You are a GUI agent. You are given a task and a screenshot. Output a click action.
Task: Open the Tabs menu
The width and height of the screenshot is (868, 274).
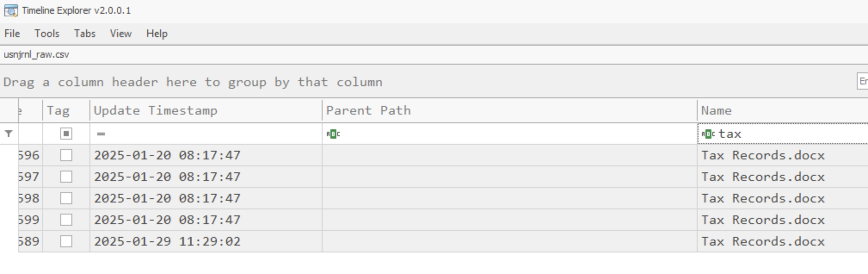pyautogui.click(x=84, y=34)
